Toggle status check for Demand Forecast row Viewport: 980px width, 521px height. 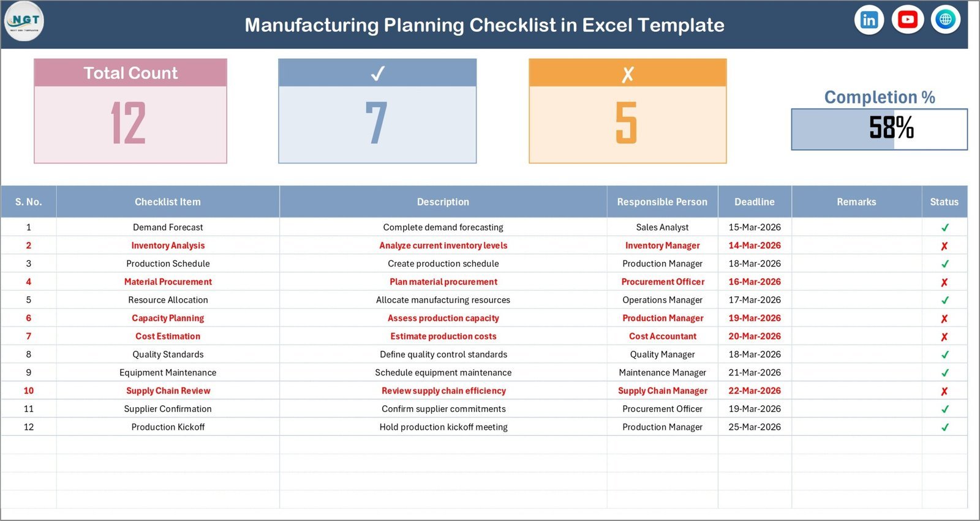pos(944,227)
